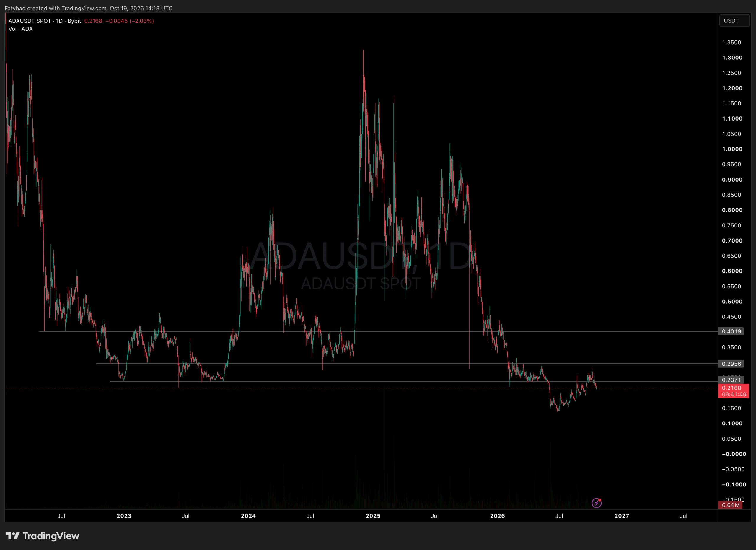Open the USDT currency selector box
The width and height of the screenshot is (756, 550).
pyautogui.click(x=734, y=21)
